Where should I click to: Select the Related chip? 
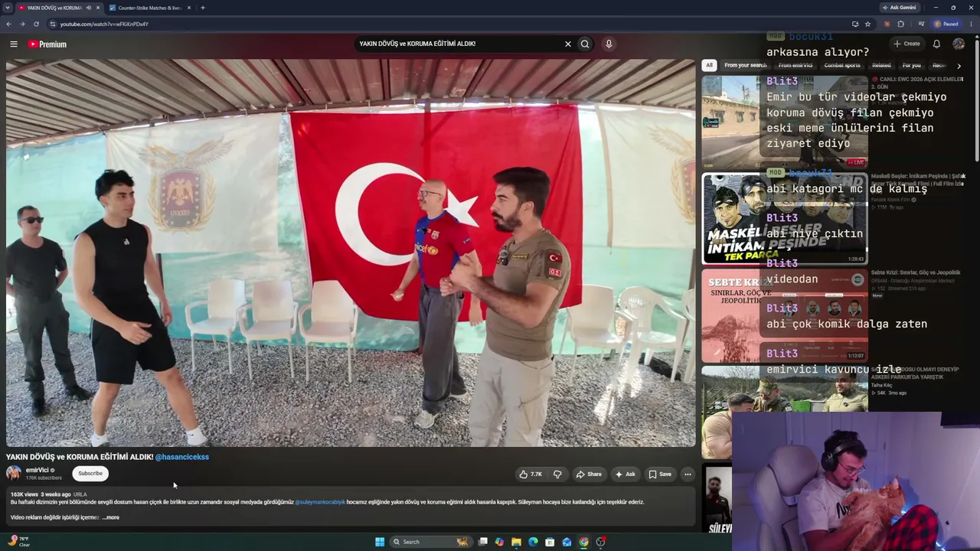(881, 66)
